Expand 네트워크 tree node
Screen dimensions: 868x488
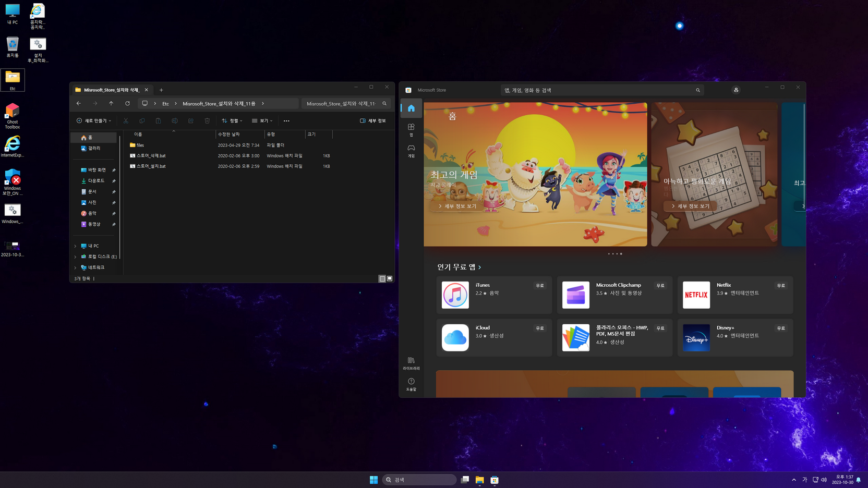click(x=75, y=267)
